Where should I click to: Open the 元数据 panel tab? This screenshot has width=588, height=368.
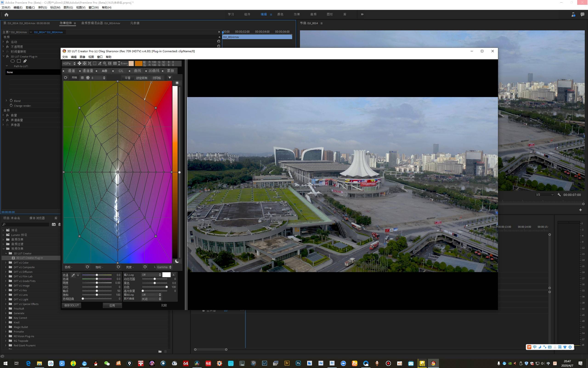(135, 23)
